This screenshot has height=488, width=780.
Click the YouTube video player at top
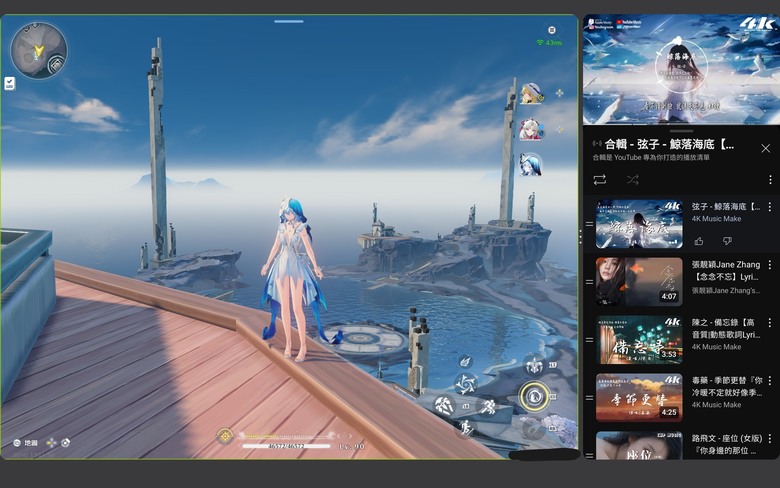tap(682, 70)
